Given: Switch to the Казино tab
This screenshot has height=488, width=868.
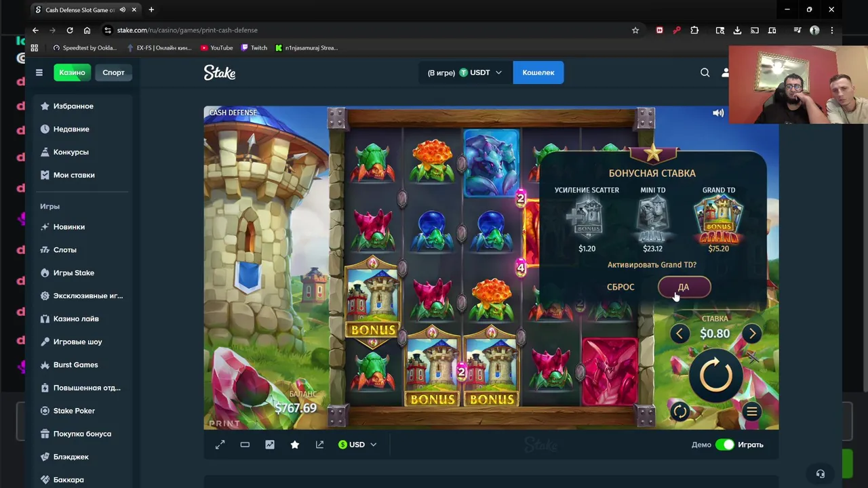Looking at the screenshot, I should [72, 73].
